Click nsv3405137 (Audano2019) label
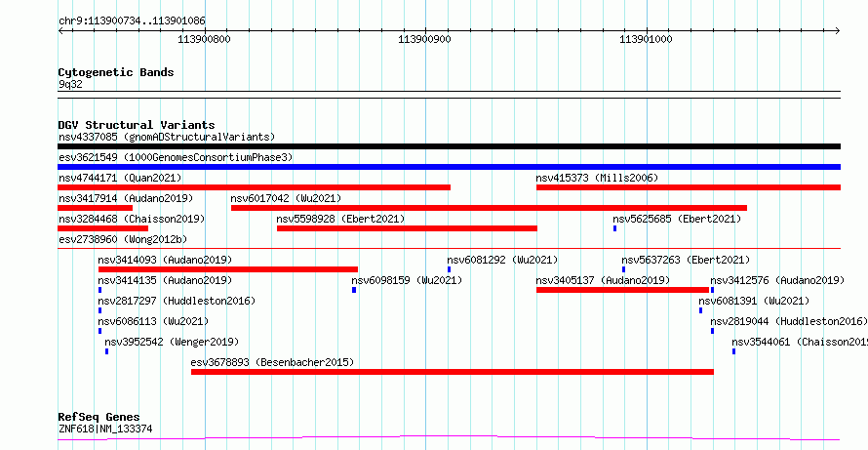Screen dimensions: 868x450 [603, 280]
